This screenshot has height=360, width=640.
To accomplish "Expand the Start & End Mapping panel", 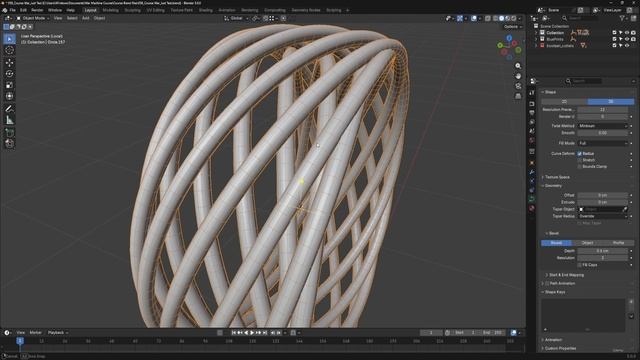I will point(566,275).
